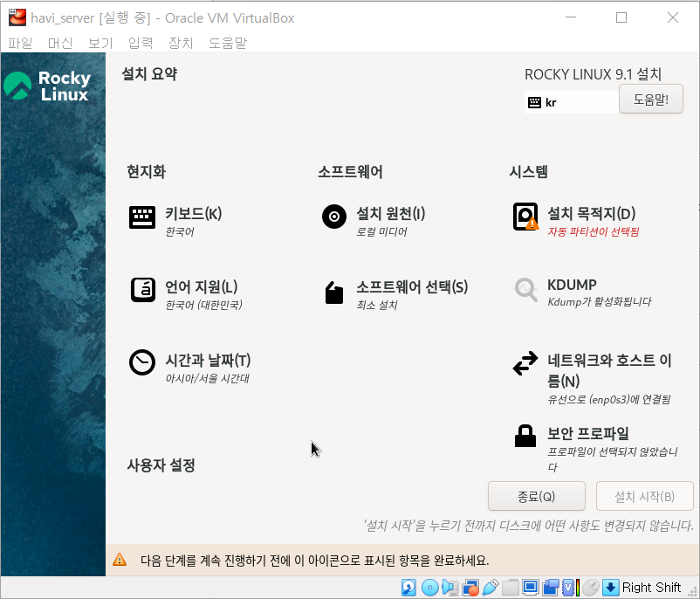Click the 종료(Q) quit button
This screenshot has height=599, width=700.
[536, 496]
